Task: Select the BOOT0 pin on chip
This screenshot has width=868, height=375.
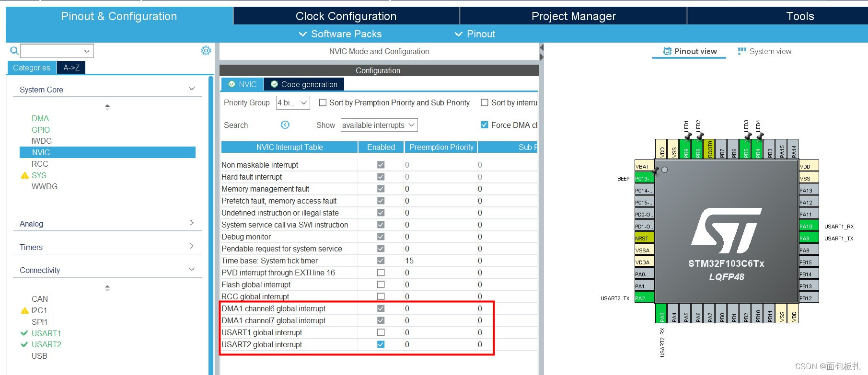Action: (709, 149)
